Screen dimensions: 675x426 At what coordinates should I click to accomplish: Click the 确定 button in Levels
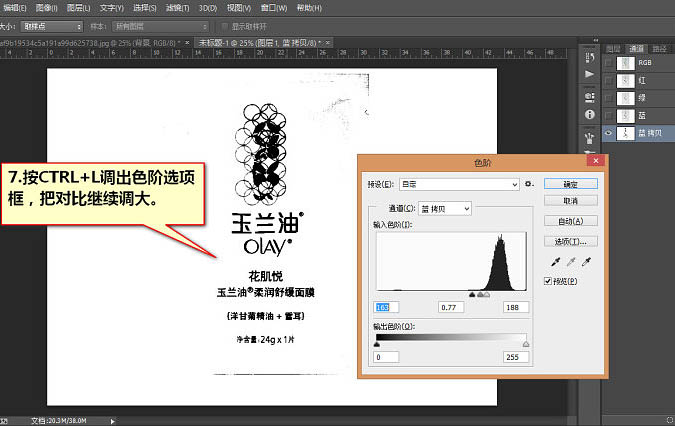[x=571, y=184]
